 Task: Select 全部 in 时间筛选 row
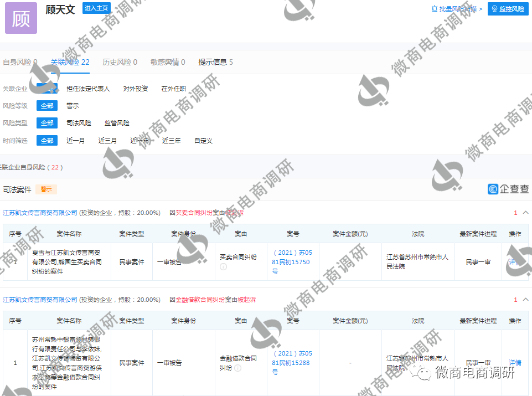(47, 141)
